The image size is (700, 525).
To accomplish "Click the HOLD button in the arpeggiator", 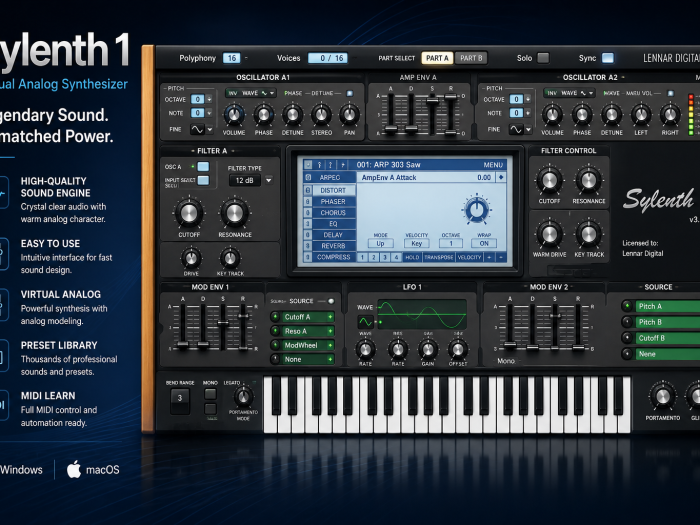I will tap(412, 257).
